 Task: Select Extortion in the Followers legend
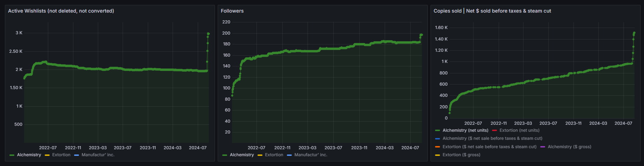(x=274, y=155)
